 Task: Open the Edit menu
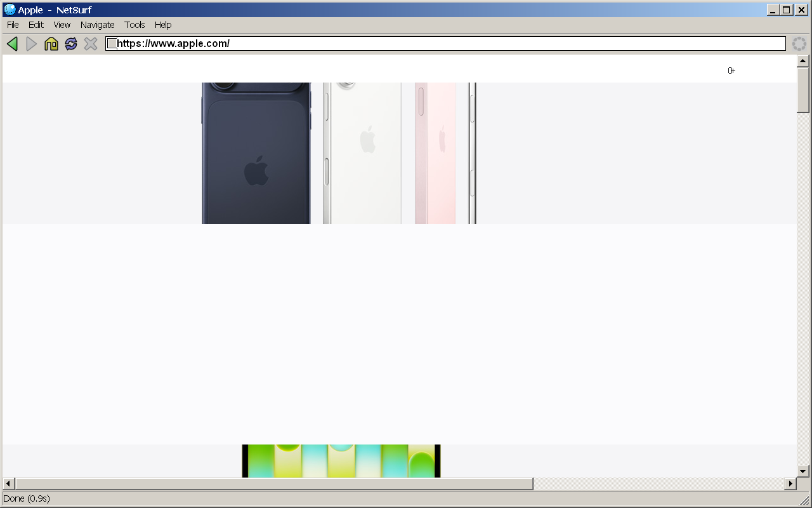36,25
